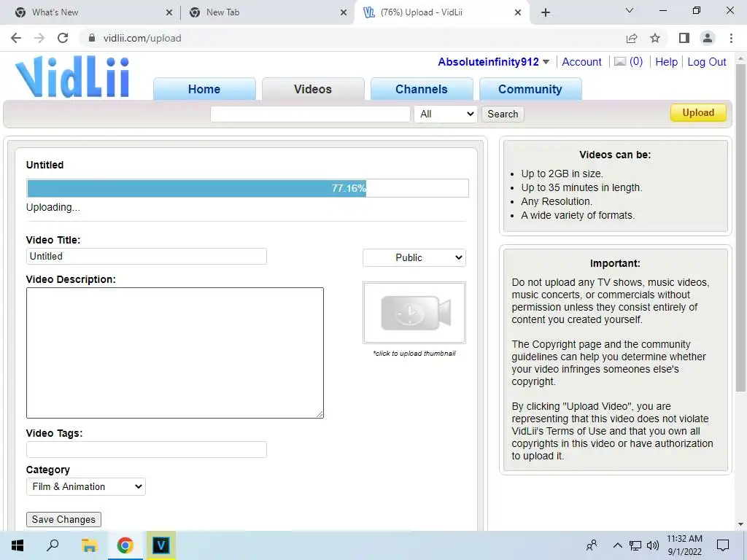Reload the page with refresh icon
This screenshot has height=560, width=747.
(63, 38)
